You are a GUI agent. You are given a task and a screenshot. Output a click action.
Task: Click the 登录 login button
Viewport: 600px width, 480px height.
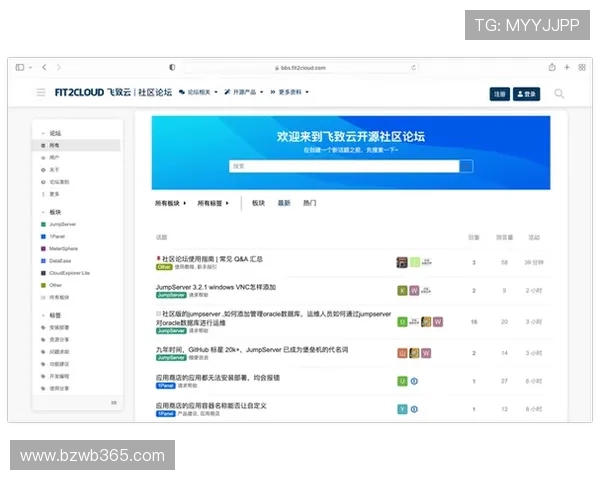(526, 94)
